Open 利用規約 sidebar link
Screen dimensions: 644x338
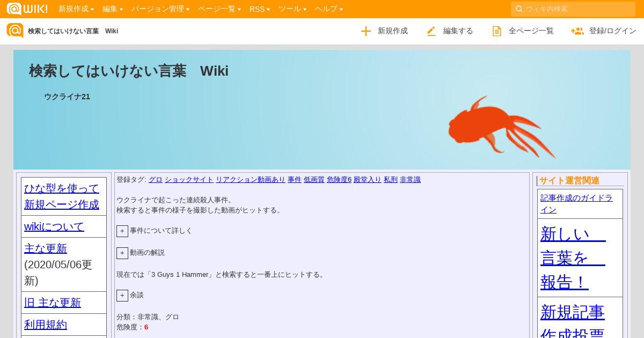point(46,325)
